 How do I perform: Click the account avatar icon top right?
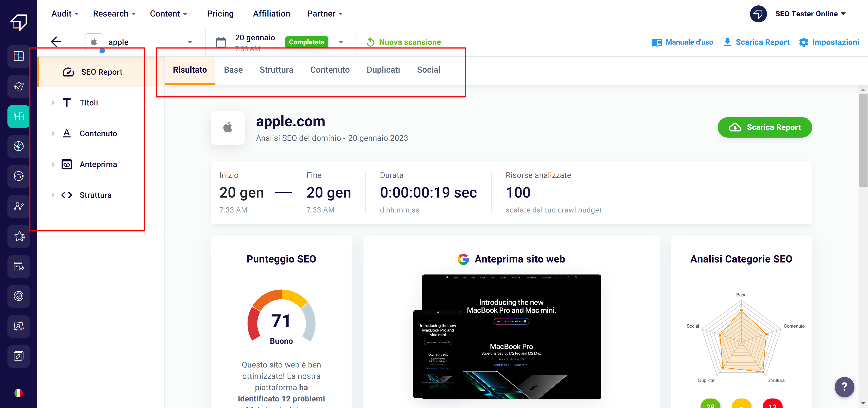click(758, 14)
